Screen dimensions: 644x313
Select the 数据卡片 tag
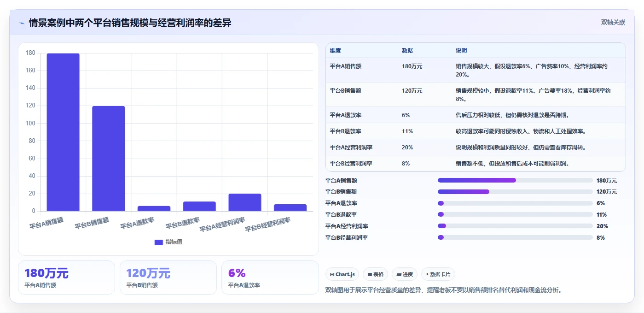pyautogui.click(x=438, y=274)
